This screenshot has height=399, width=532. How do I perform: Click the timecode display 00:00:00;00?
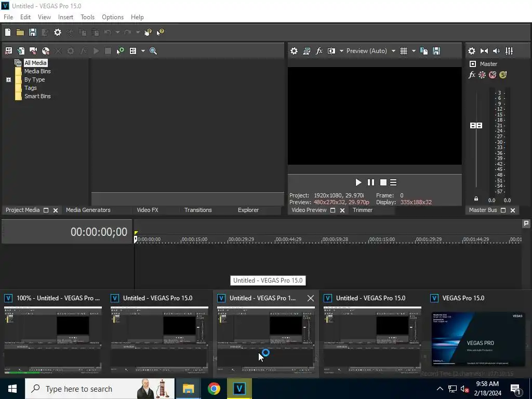99,232
